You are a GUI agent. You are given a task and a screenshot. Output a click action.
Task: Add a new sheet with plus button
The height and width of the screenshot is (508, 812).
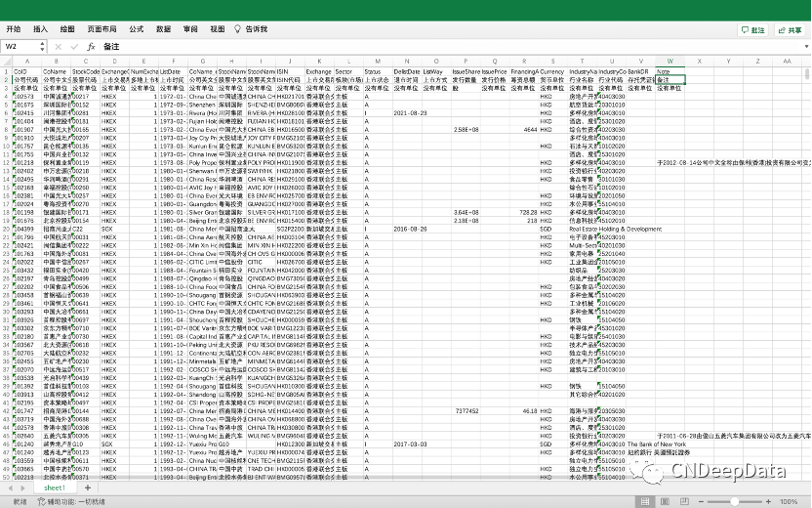(88, 487)
